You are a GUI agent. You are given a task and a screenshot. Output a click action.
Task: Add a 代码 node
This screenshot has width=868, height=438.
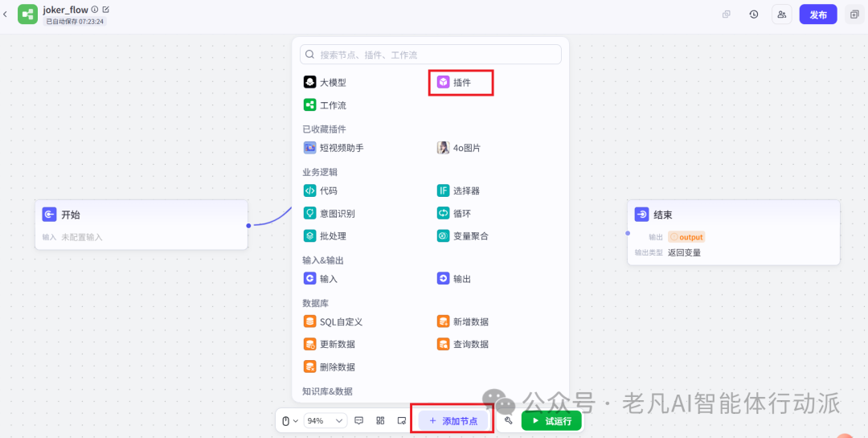tap(321, 191)
